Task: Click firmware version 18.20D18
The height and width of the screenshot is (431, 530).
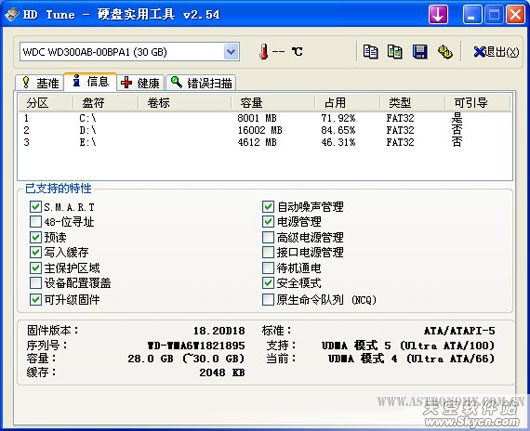Action: [x=219, y=331]
